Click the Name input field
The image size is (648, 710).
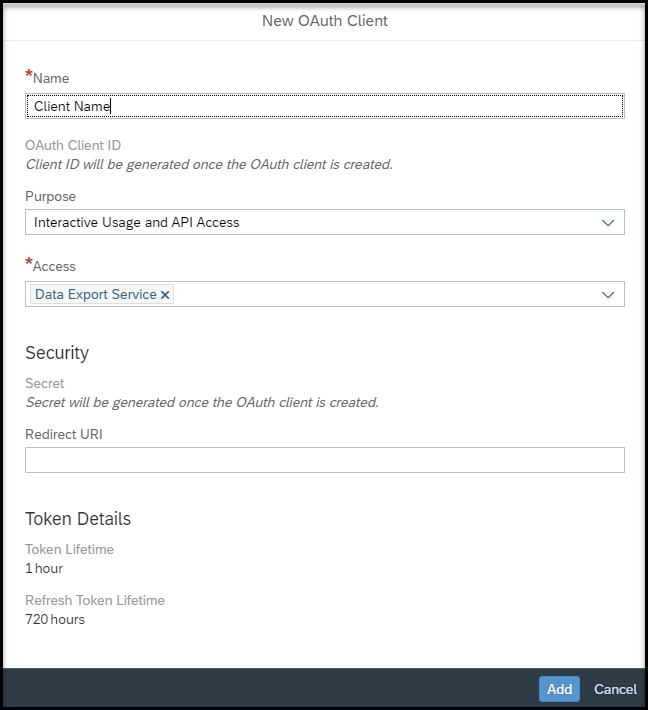coord(325,106)
